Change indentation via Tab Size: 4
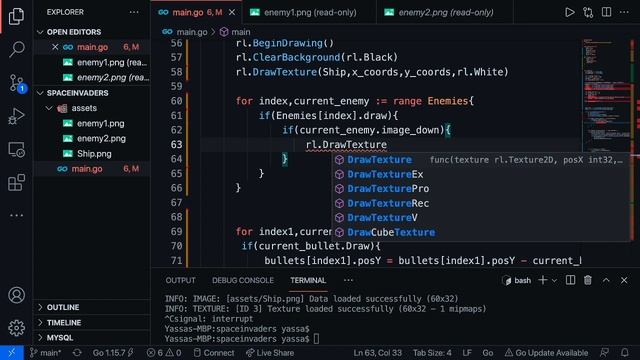640x360 pixels. click(432, 353)
